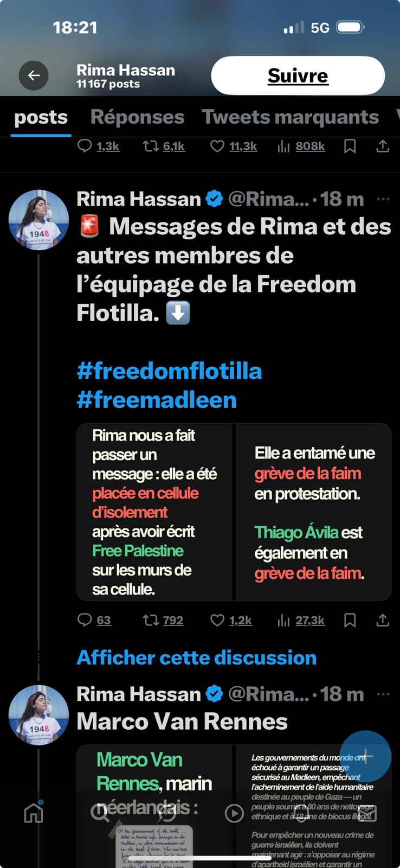Screen dimensions: 400x868
Task: Open the video play tab in navigation
Action: 234,813
